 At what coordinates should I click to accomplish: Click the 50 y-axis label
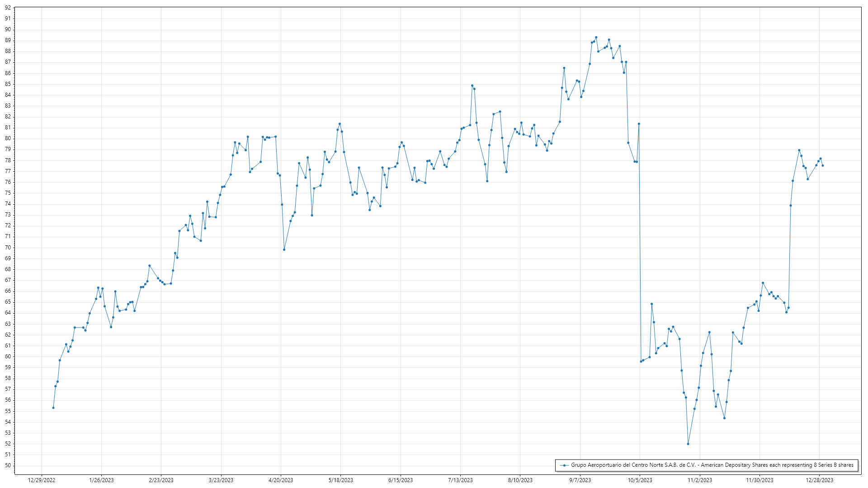tap(8, 465)
